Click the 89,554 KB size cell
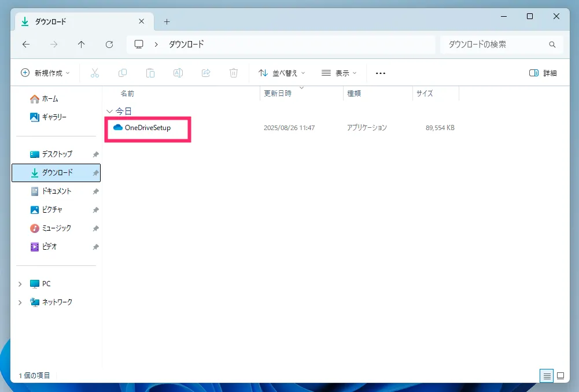This screenshot has width=579, height=392. 440,128
